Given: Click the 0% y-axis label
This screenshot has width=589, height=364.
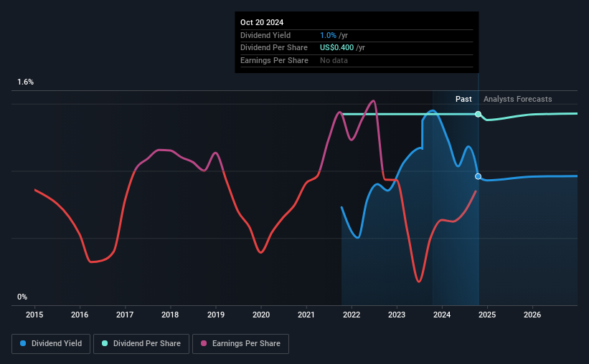Looking at the screenshot, I should [22, 297].
